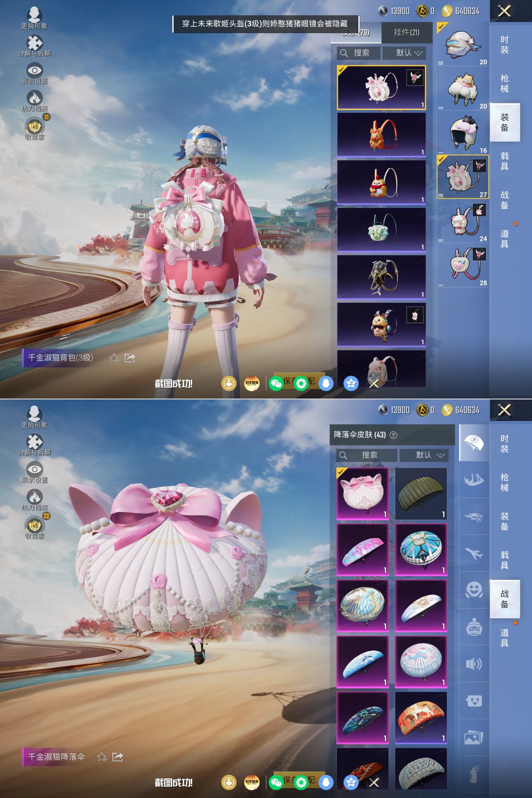Open 热力档案 flame icon on backpack screen

click(35, 99)
